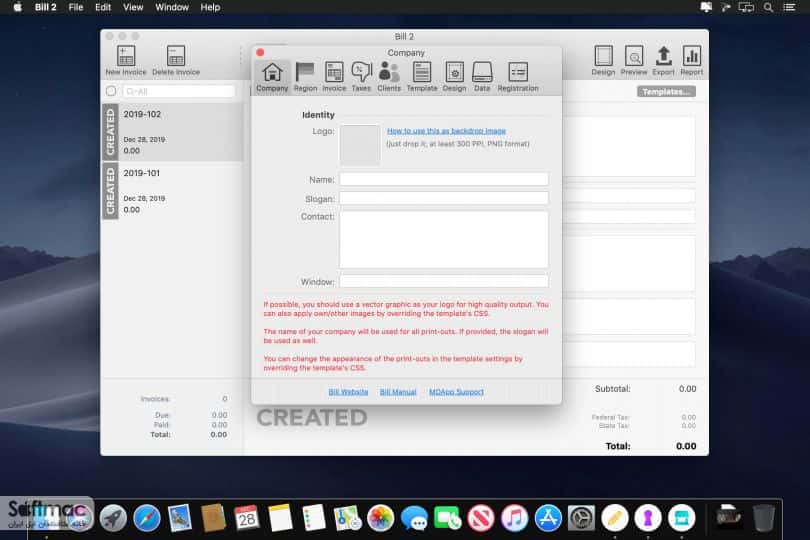Open the Clients preferences pane

(388, 76)
